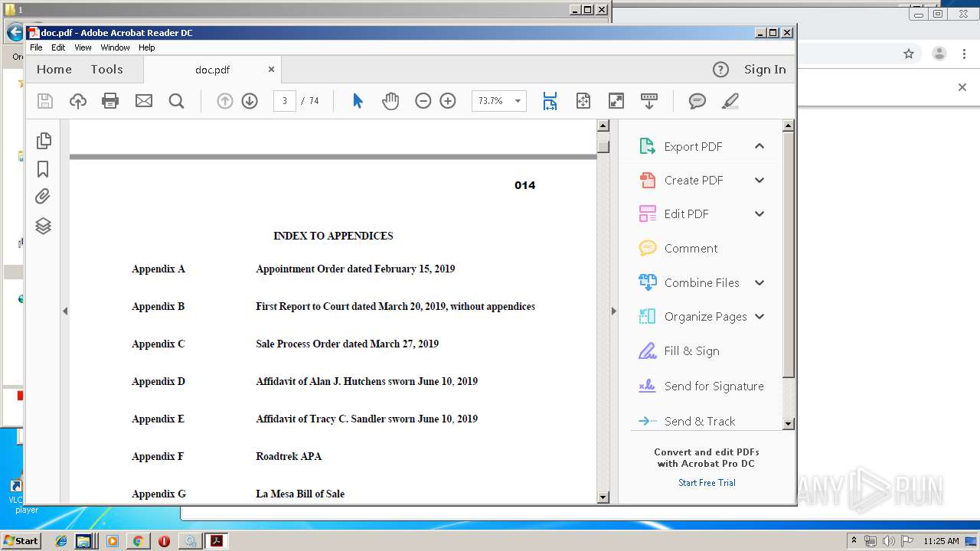Screen dimensions: 980x551
Task: Open the Fill & Sign tool
Action: point(691,350)
